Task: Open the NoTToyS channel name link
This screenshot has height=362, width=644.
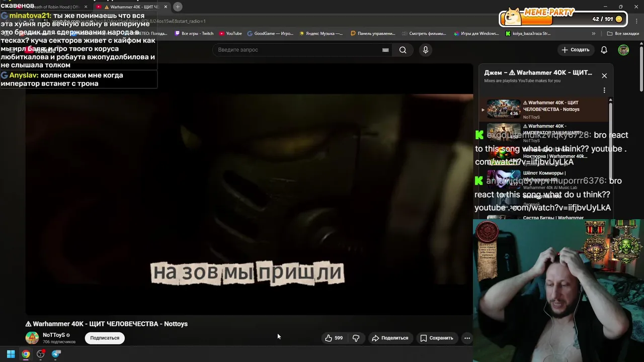Action: point(54,335)
